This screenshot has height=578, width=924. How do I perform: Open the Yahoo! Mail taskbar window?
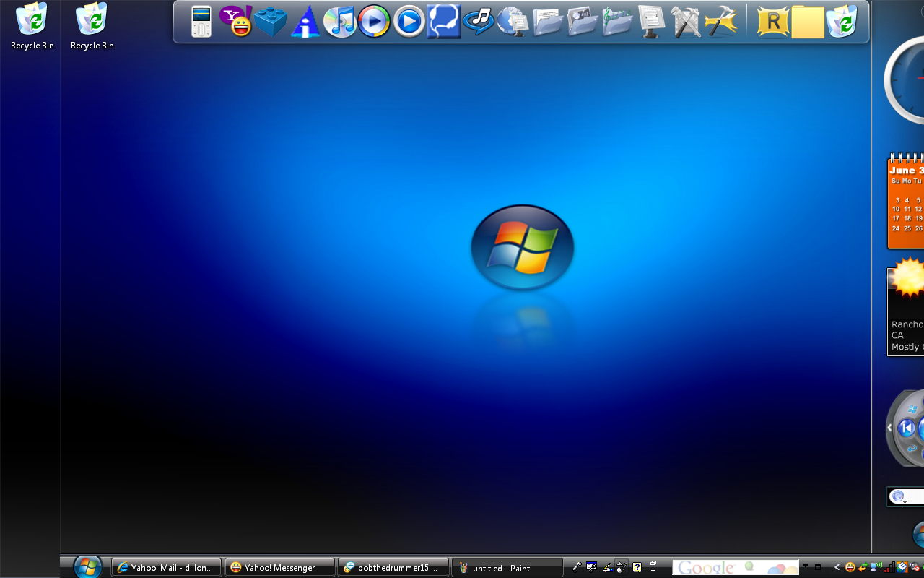click(166, 567)
